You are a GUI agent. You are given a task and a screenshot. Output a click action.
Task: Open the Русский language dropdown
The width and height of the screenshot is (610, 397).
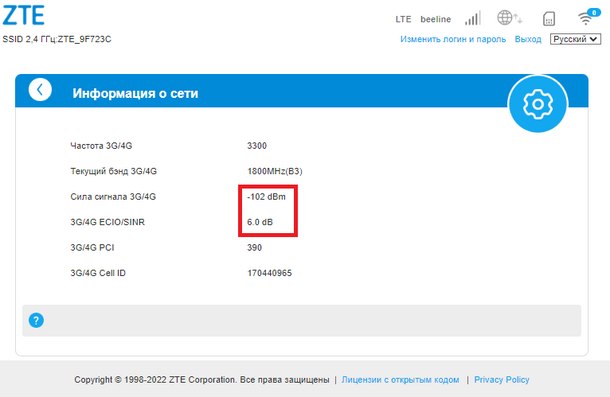point(575,39)
